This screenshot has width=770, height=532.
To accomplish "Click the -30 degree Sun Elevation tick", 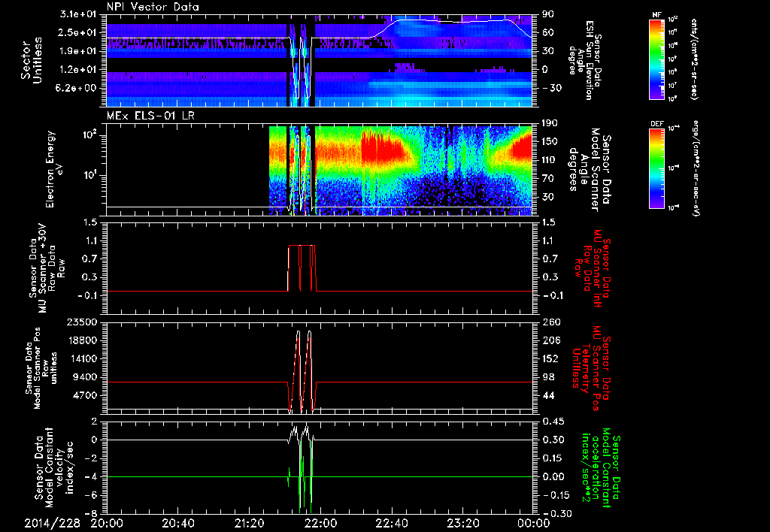I will 551,88.
